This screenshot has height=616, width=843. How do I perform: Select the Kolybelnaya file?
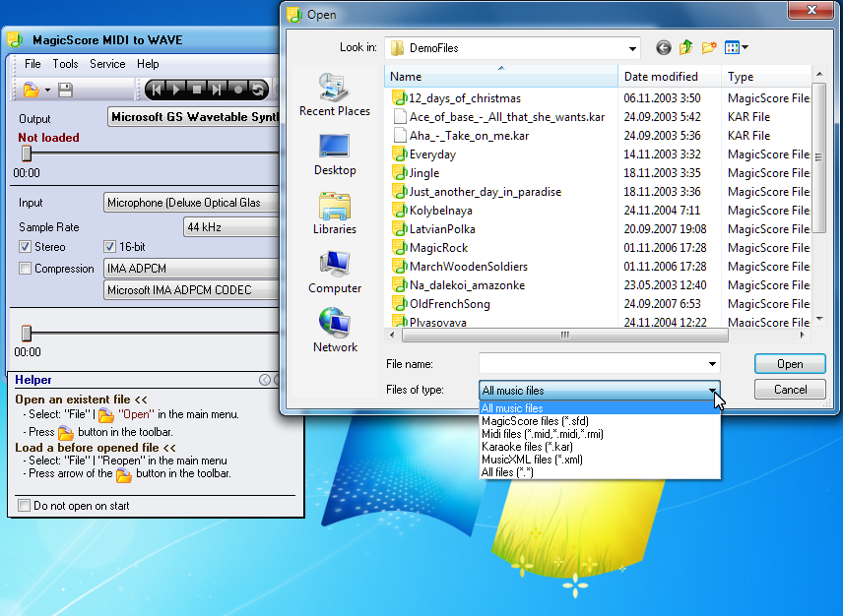[432, 211]
